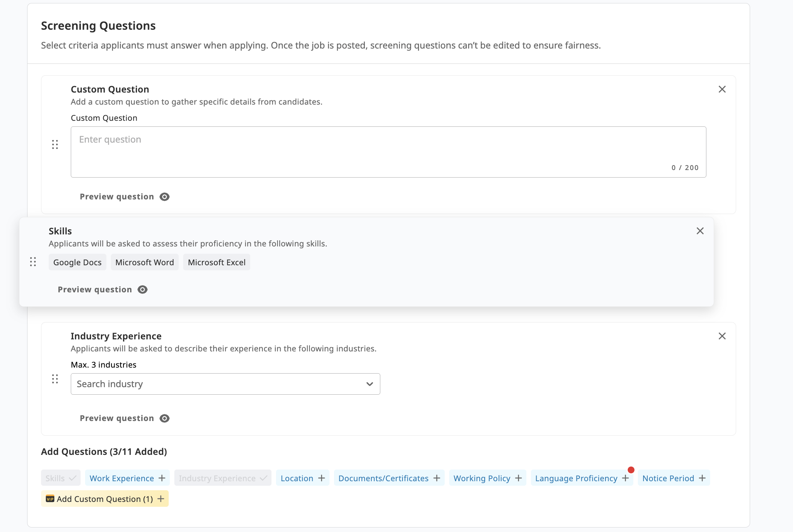Click the preview eye icon under Industry Experience

point(164,418)
